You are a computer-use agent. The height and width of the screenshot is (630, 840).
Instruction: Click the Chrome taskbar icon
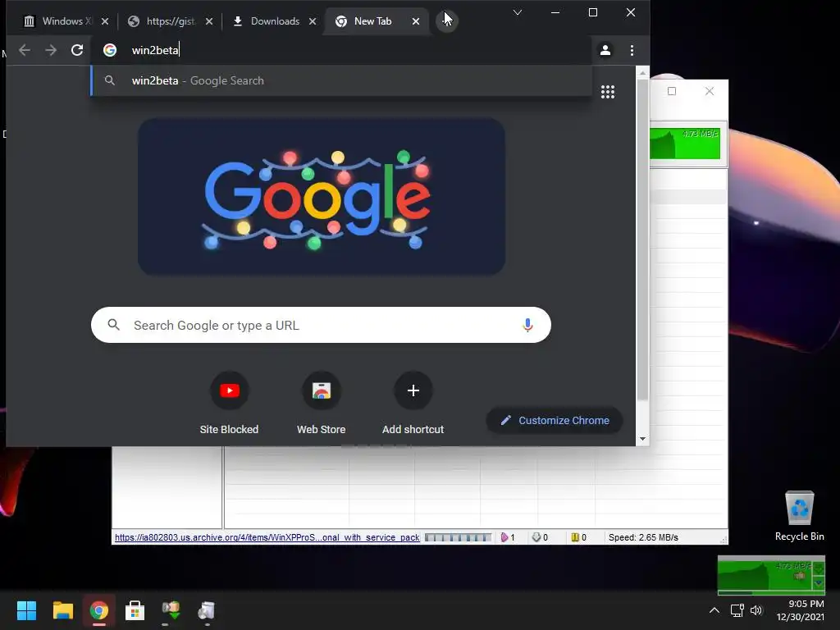click(x=99, y=610)
